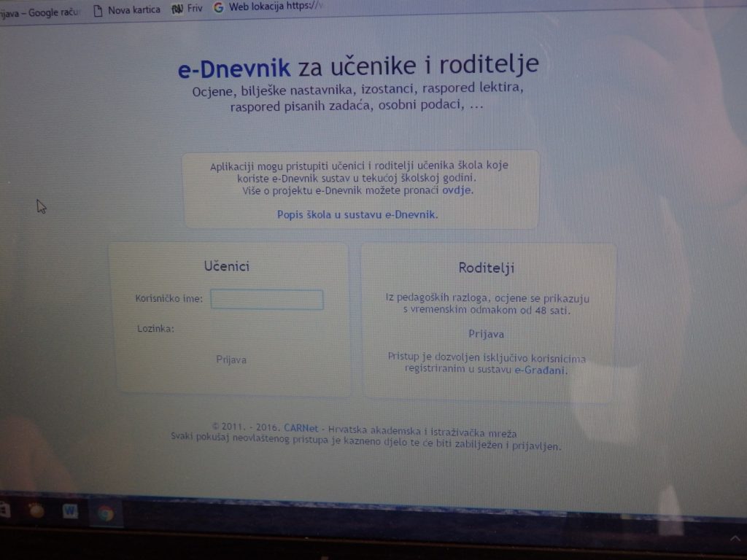The height and width of the screenshot is (560, 747).
Task: Launch Microsoft Word from the taskbar
Action: (70, 510)
